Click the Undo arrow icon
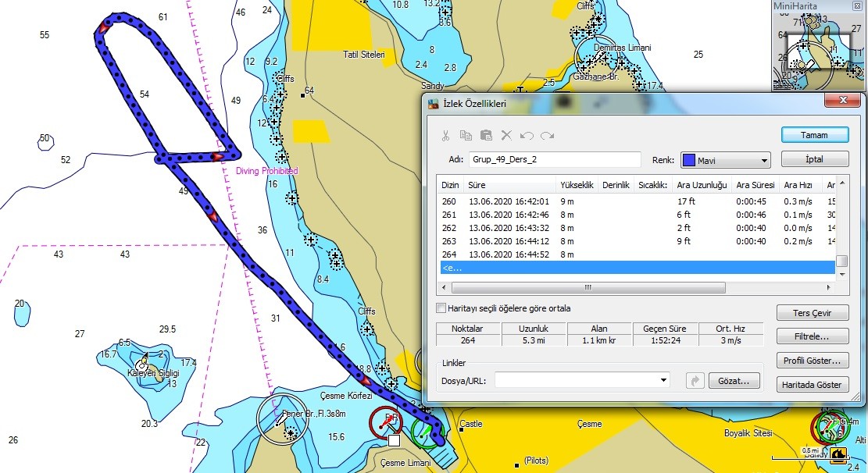The image size is (868, 473). point(527,136)
